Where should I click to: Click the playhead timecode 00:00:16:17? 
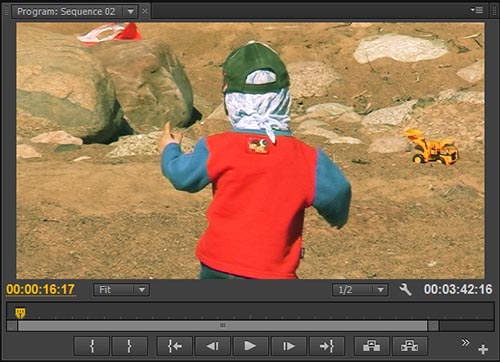pos(40,289)
